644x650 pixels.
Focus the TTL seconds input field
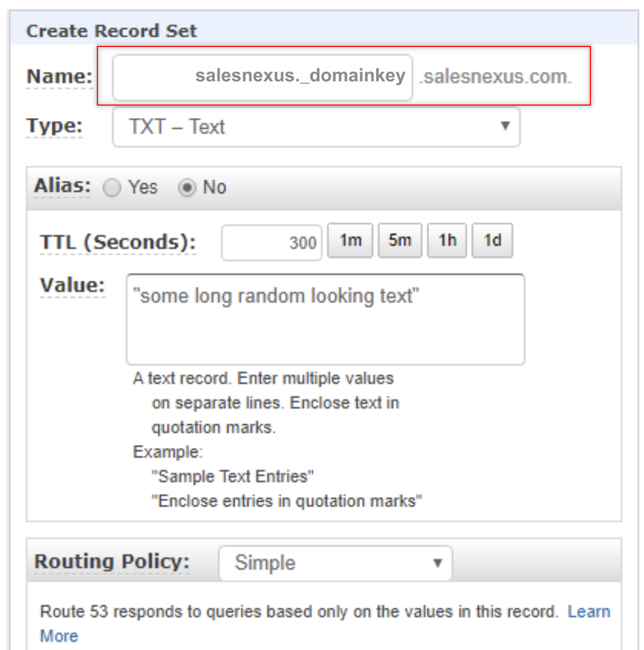(x=272, y=242)
